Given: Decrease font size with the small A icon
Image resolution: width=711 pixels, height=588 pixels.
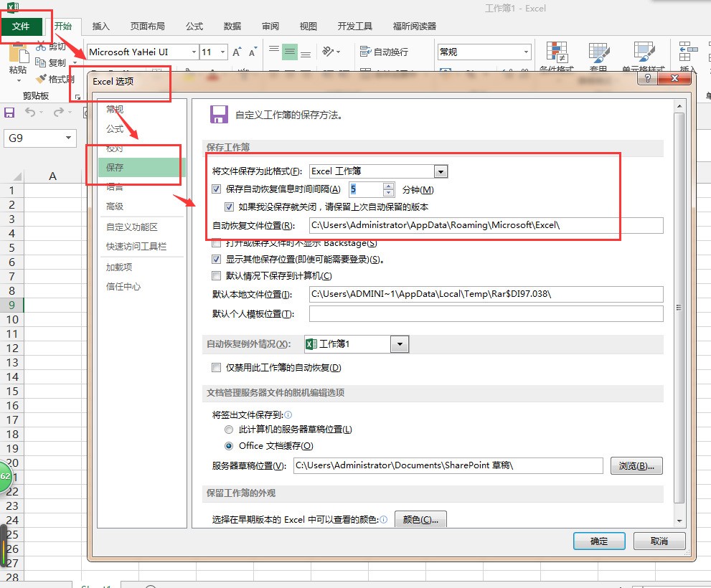Looking at the screenshot, I should [253, 52].
